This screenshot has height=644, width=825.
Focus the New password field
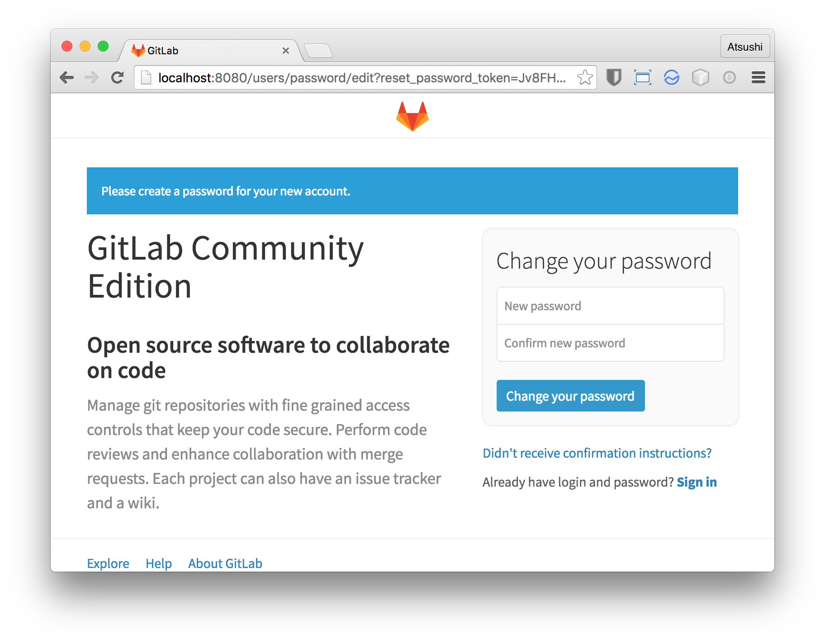coord(610,306)
